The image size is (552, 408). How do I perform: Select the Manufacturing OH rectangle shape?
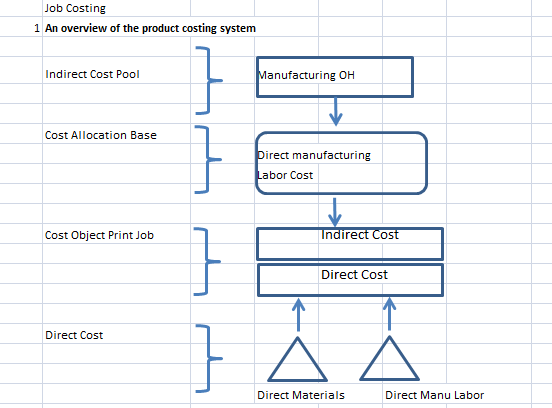click(335, 77)
